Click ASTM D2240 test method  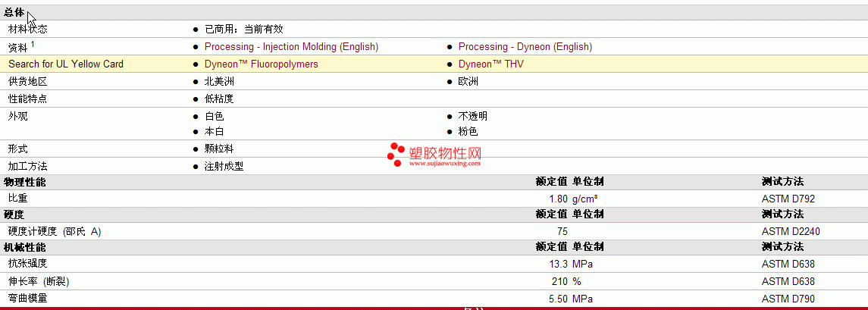[x=791, y=232]
